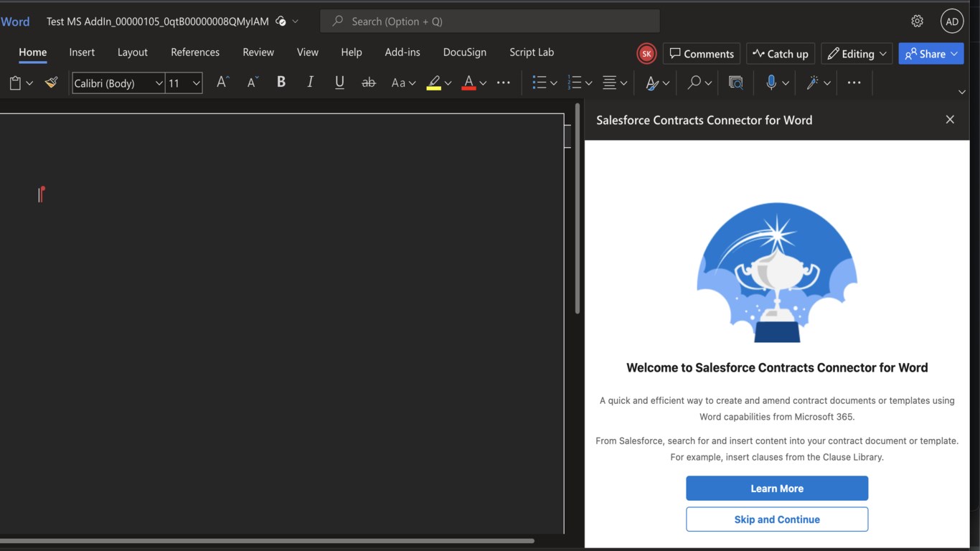Apply a bulleted list

540,83
